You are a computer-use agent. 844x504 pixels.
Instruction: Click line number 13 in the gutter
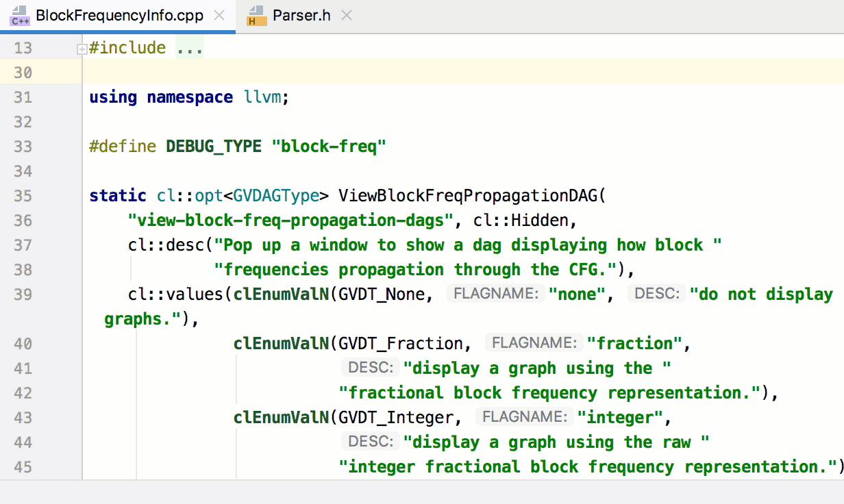(x=23, y=47)
